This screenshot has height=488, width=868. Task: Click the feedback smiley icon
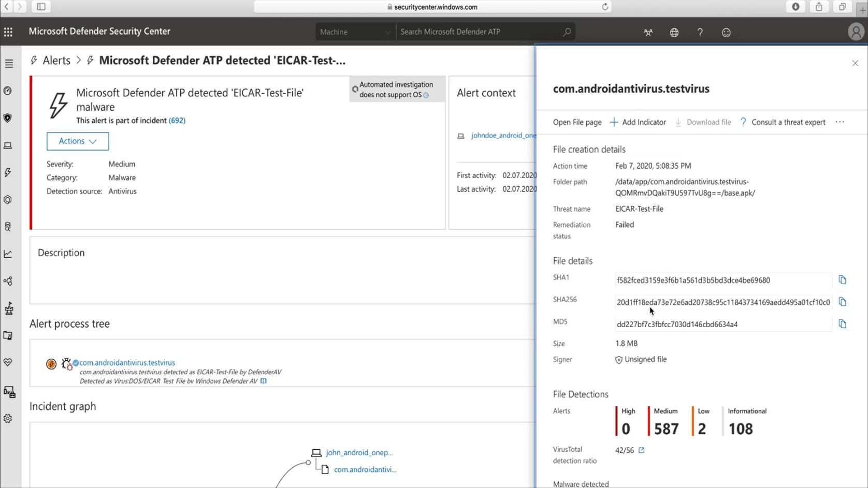click(x=726, y=32)
